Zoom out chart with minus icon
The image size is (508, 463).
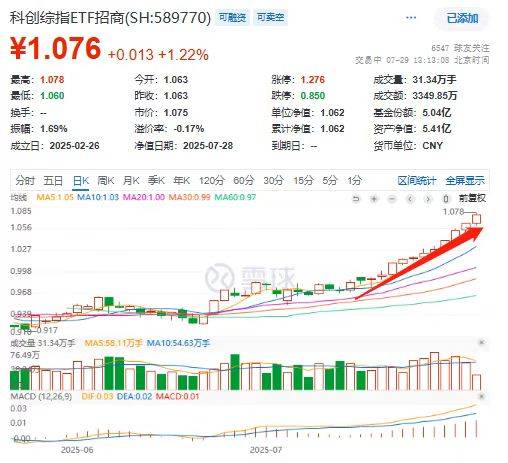click(392, 199)
